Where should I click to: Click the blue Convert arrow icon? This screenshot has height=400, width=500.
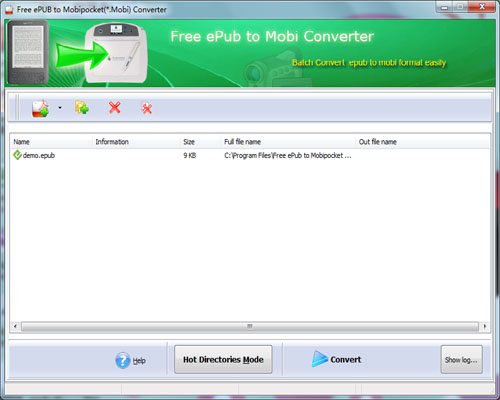319,359
